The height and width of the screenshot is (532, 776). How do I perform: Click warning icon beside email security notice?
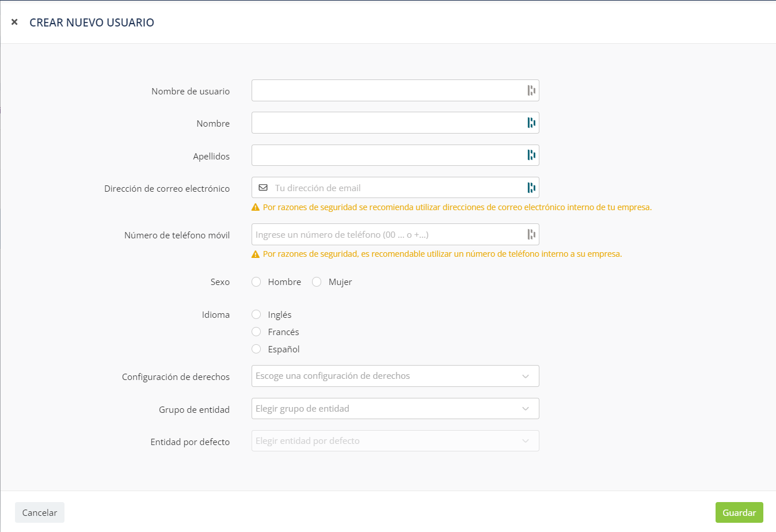click(256, 207)
